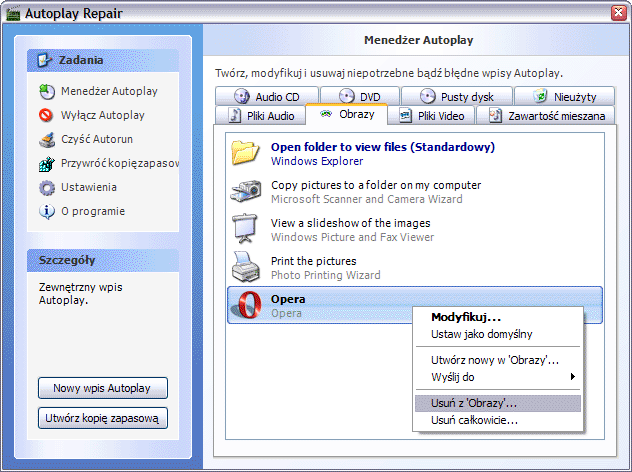Image resolution: width=632 pixels, height=472 pixels.
Task: Open O programie about link
Action: coord(93,211)
